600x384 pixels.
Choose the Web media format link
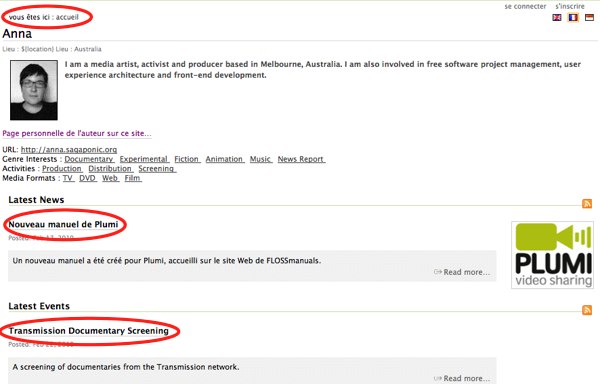coord(110,178)
